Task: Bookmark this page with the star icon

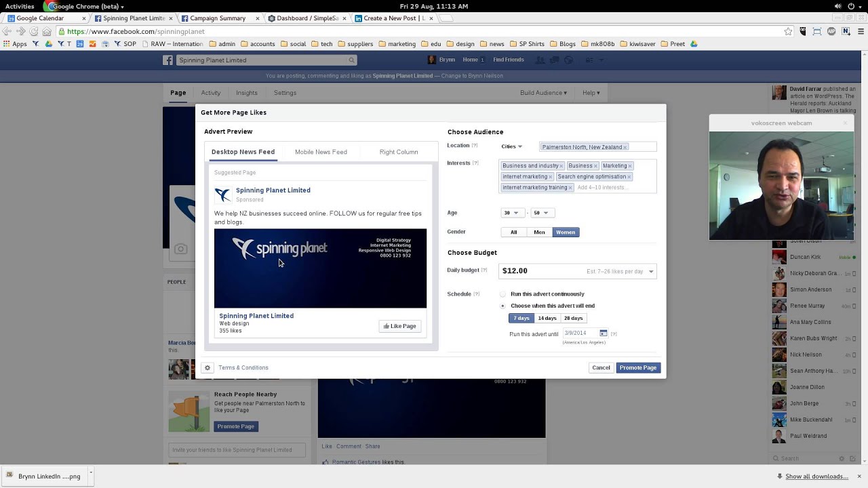Action: [x=788, y=31]
